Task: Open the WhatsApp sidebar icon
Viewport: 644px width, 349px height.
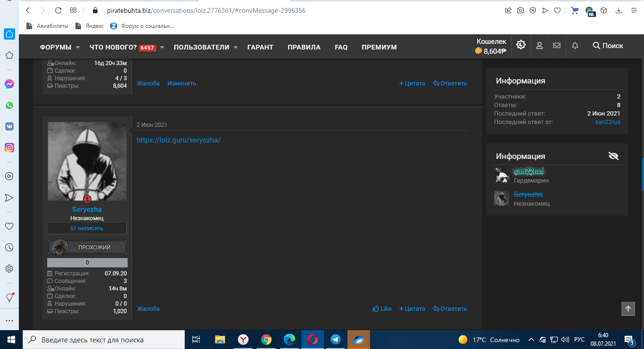Action: [9, 105]
